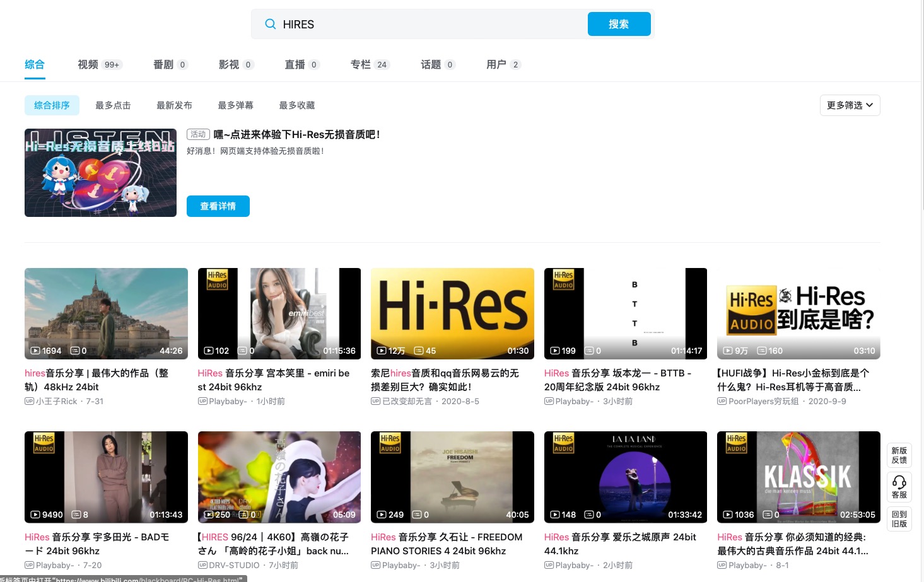Click title hires音乐分享 | 最伟大的作品
924x582 pixels.
[x=96, y=380]
